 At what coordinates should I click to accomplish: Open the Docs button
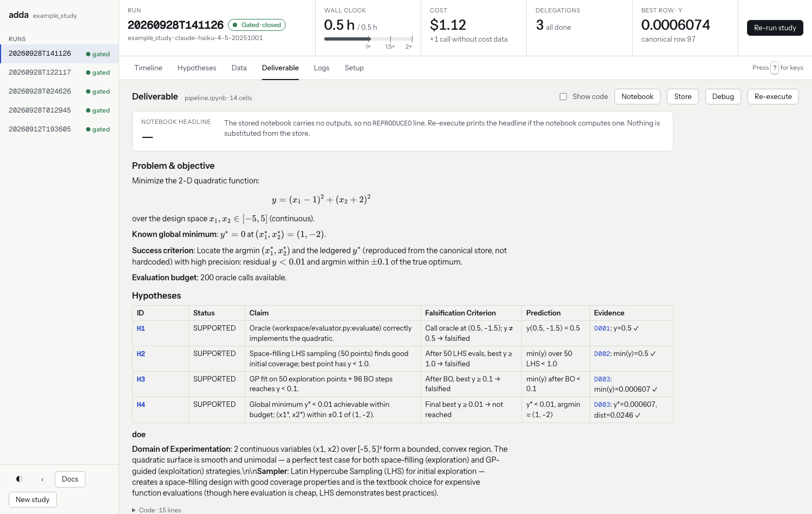coord(70,479)
